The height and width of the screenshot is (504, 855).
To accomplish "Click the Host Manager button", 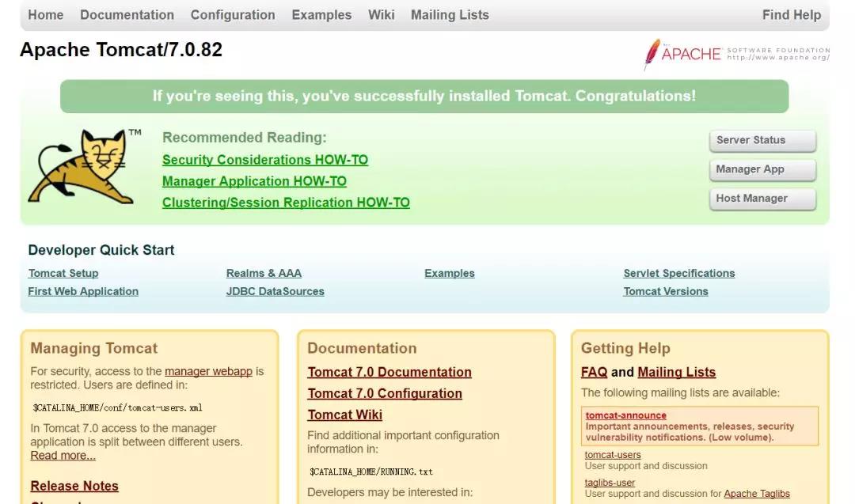I will coord(763,199).
